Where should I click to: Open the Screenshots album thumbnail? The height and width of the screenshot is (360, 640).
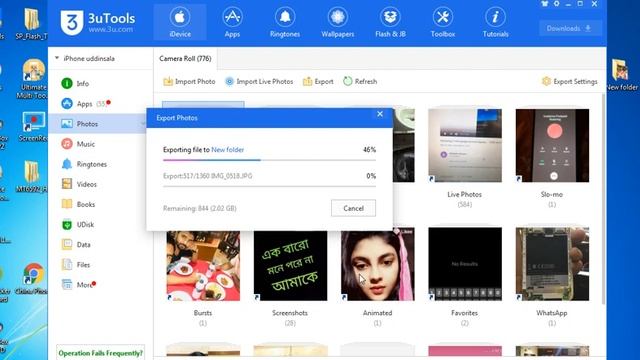tap(290, 265)
